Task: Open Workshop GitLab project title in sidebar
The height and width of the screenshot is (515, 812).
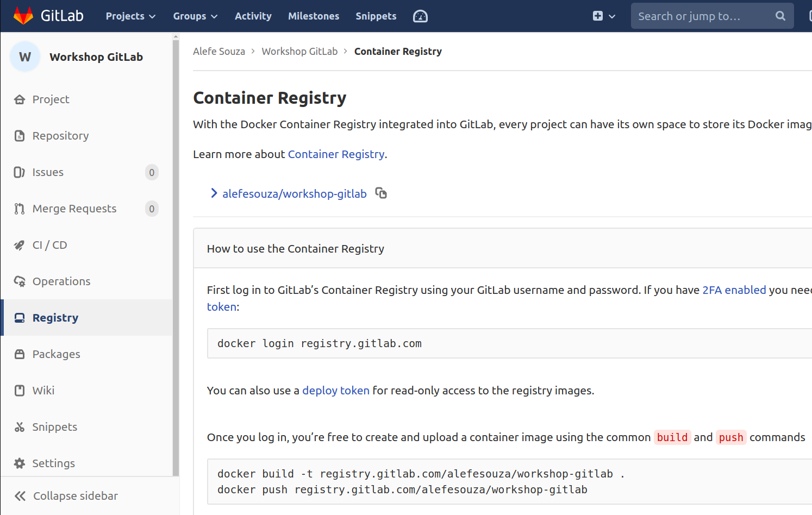Action: (x=96, y=57)
